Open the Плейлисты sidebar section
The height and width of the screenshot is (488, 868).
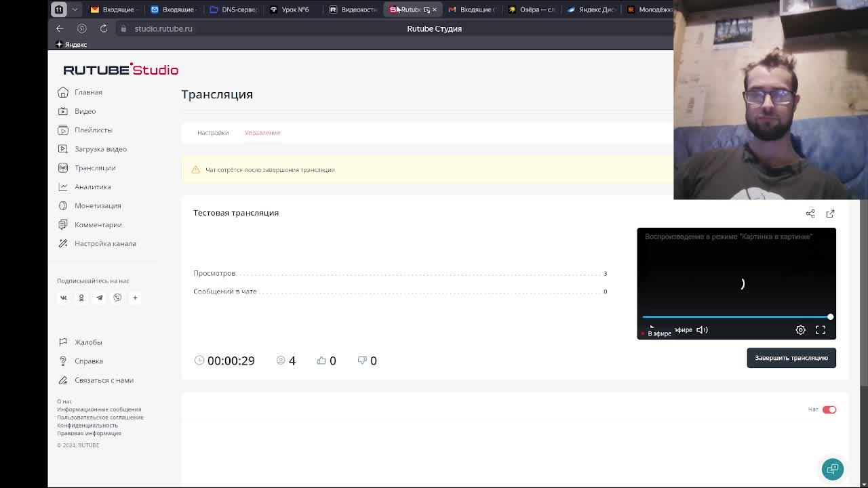[x=85, y=130]
